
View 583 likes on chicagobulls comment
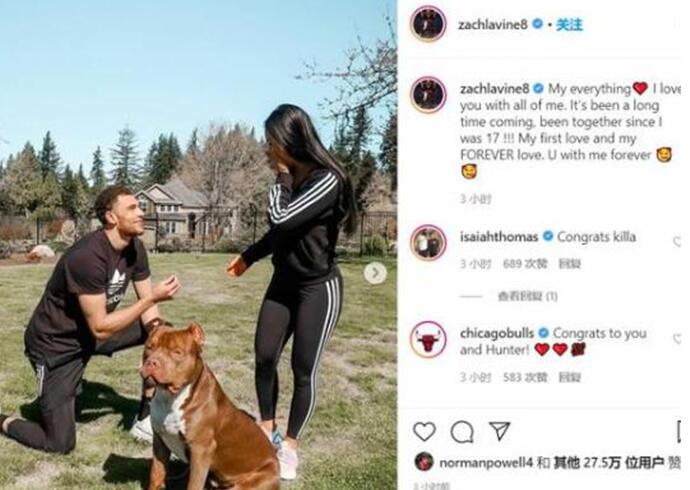click(525, 377)
